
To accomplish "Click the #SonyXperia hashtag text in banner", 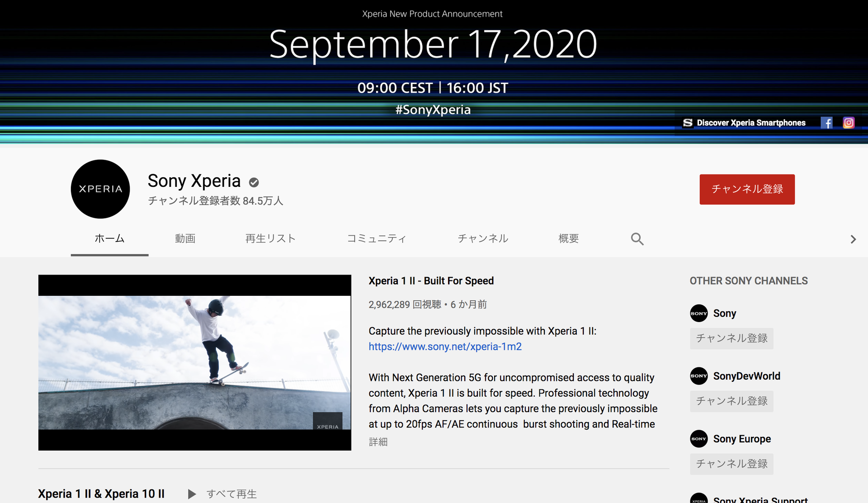I will [x=433, y=109].
